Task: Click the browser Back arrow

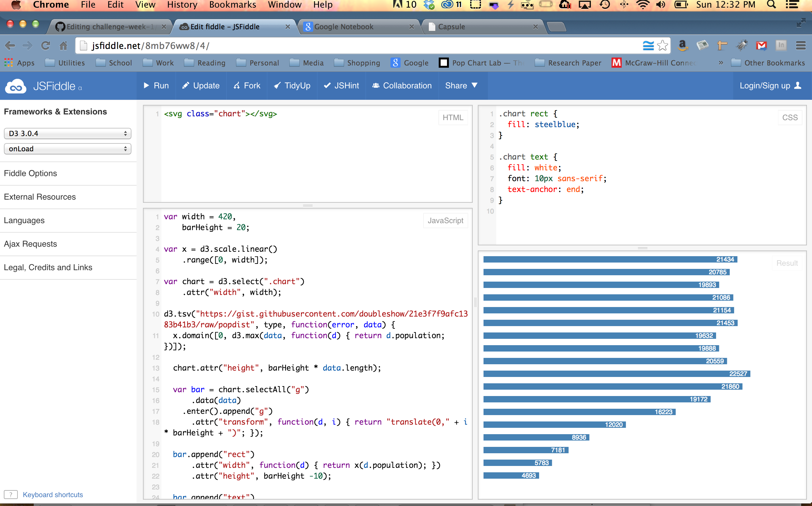Action: [10, 45]
